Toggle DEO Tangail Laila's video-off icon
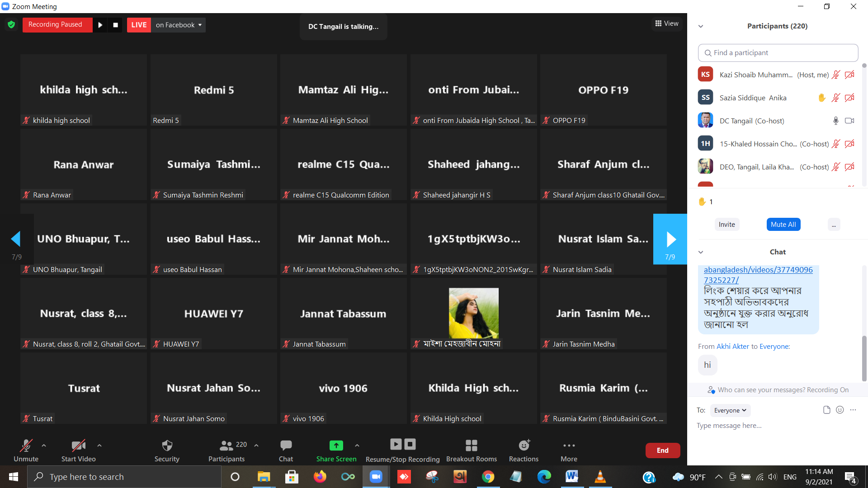 [x=849, y=167]
